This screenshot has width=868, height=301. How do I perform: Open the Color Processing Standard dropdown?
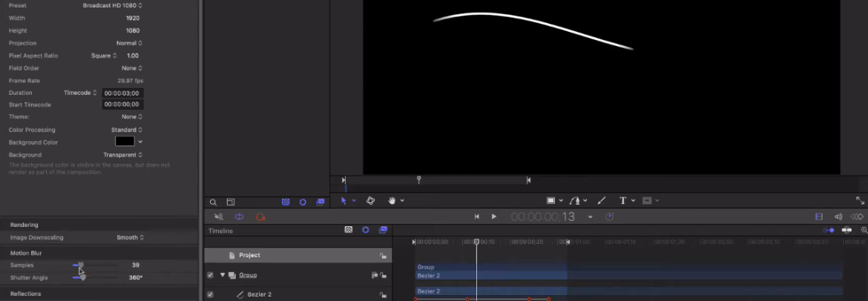point(127,130)
